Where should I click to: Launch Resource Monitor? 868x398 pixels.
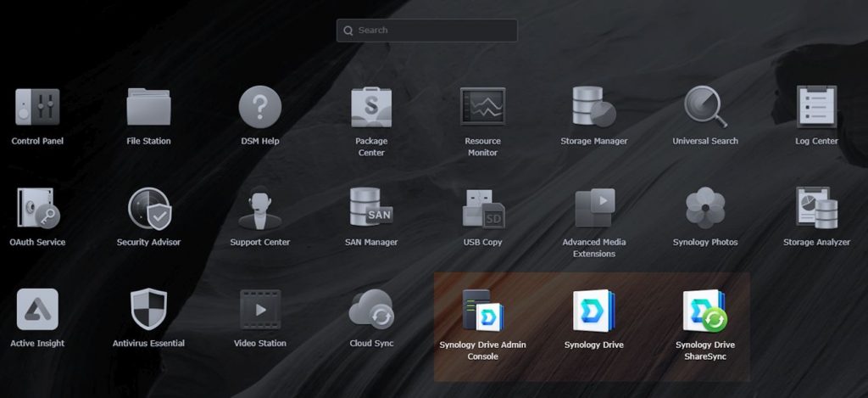click(482, 106)
